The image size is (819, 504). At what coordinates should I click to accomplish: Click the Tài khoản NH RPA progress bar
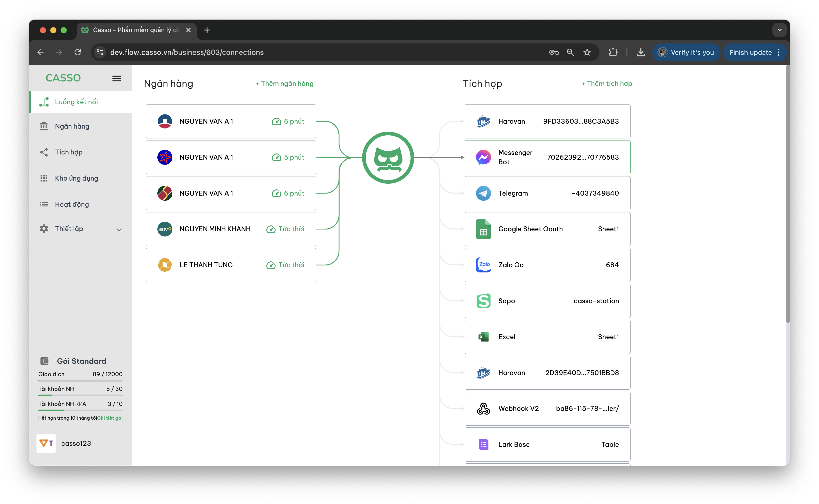(80, 411)
